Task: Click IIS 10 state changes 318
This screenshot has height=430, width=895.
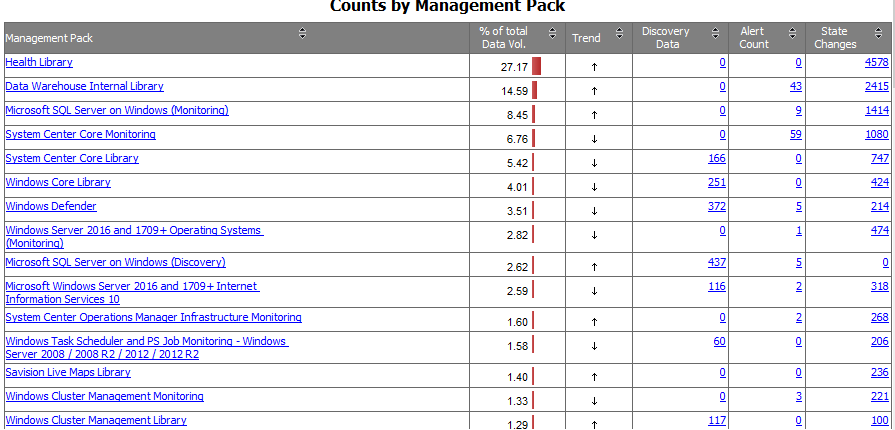Action: [x=880, y=286]
